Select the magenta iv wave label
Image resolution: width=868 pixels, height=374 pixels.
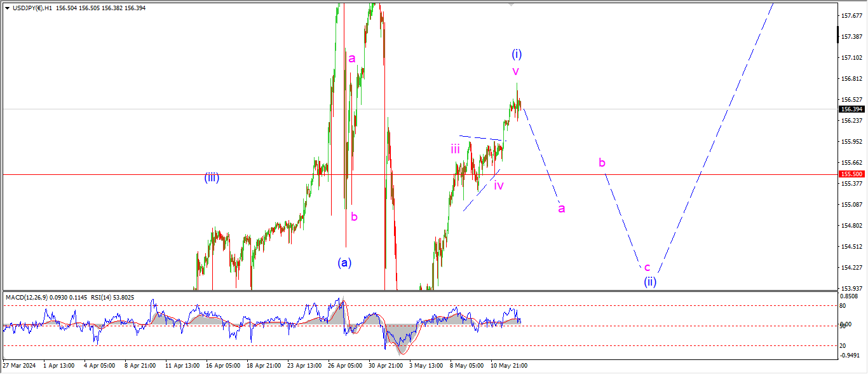point(499,186)
